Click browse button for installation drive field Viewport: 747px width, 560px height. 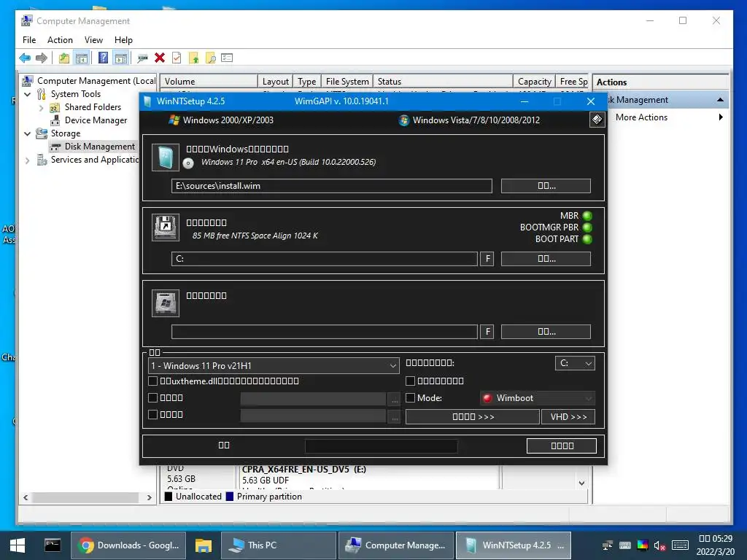click(546, 332)
